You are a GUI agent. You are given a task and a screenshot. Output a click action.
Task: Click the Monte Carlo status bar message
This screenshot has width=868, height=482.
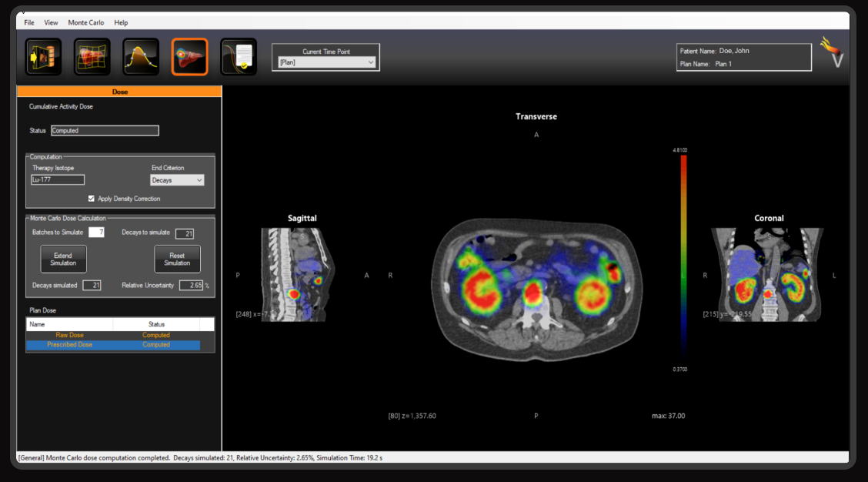200,458
